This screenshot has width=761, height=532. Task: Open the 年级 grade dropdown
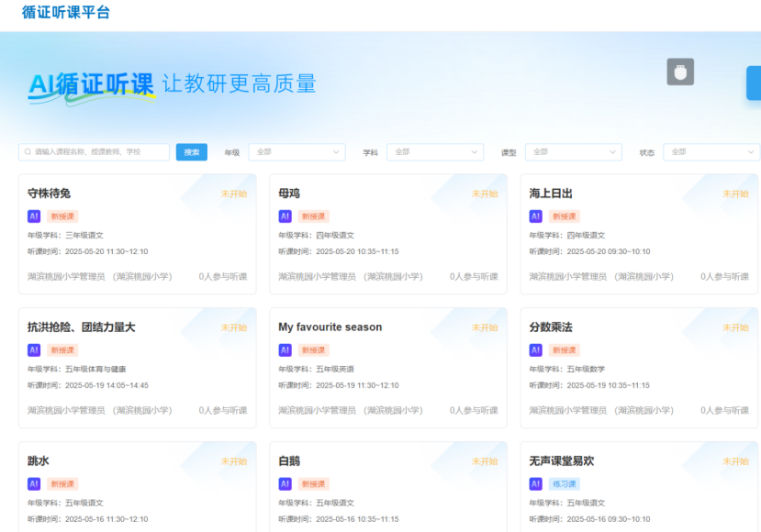[297, 151]
